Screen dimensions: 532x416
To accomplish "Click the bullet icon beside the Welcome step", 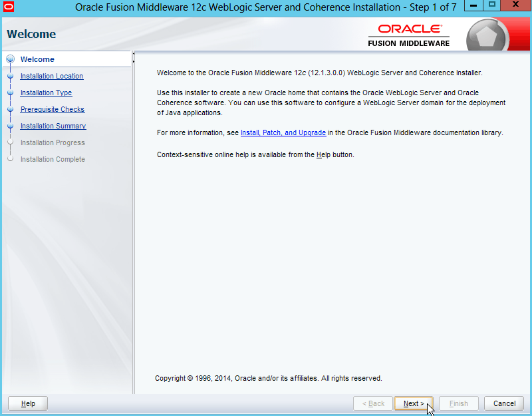I will [10, 59].
